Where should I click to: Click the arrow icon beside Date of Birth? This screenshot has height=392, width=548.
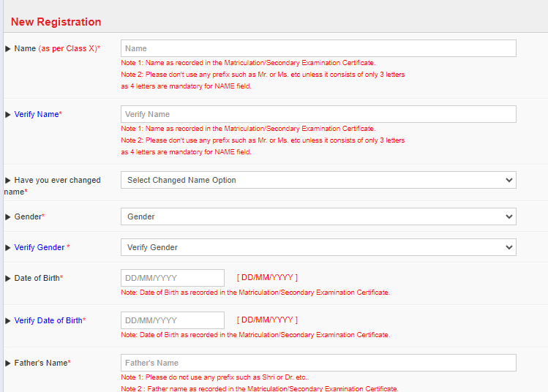[x=8, y=279]
